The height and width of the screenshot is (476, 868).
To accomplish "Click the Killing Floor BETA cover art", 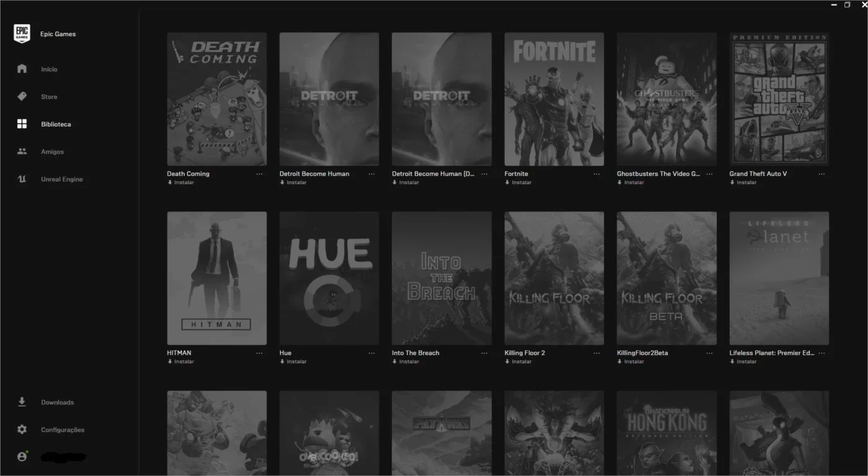I will [x=666, y=278].
